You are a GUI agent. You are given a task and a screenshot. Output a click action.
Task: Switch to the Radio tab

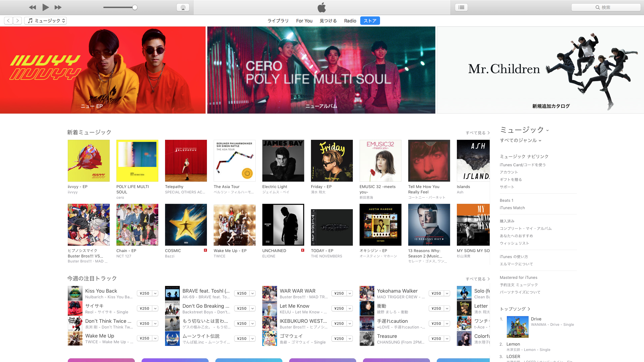coord(350,21)
